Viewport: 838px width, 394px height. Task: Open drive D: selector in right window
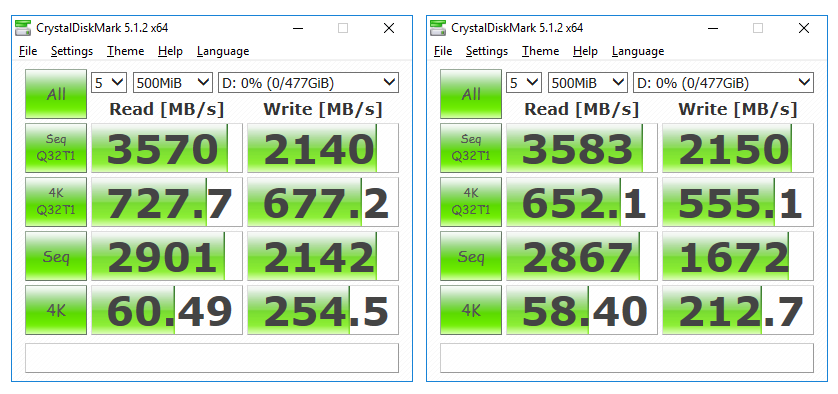[723, 83]
